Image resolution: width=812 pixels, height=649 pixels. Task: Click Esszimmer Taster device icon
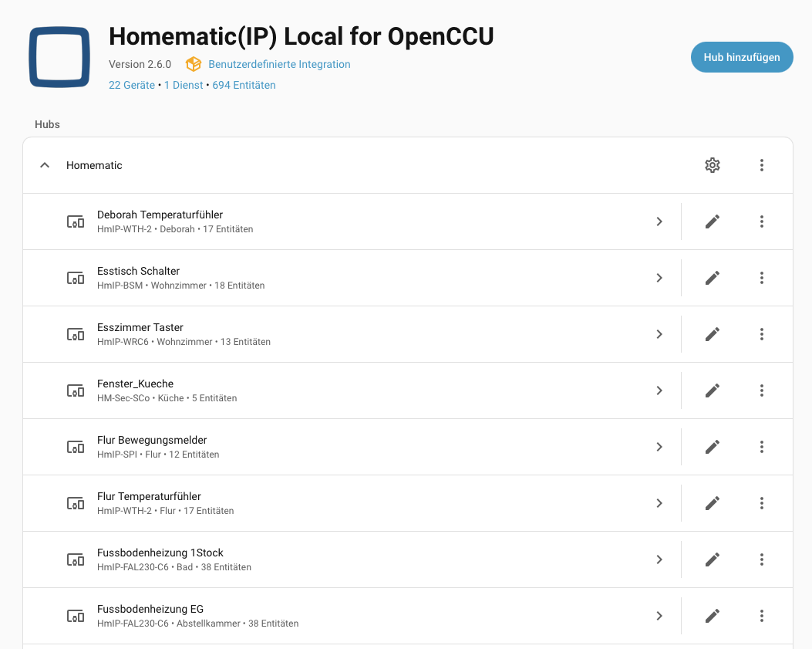click(x=76, y=334)
